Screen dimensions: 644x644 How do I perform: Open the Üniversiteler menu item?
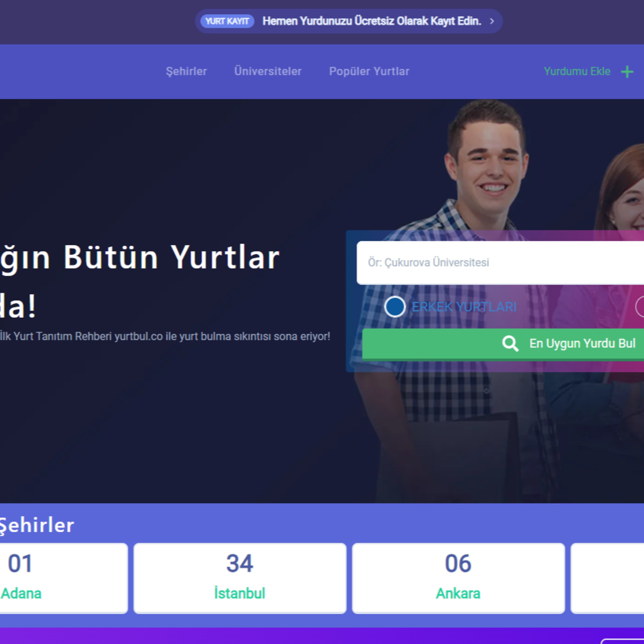pos(268,71)
